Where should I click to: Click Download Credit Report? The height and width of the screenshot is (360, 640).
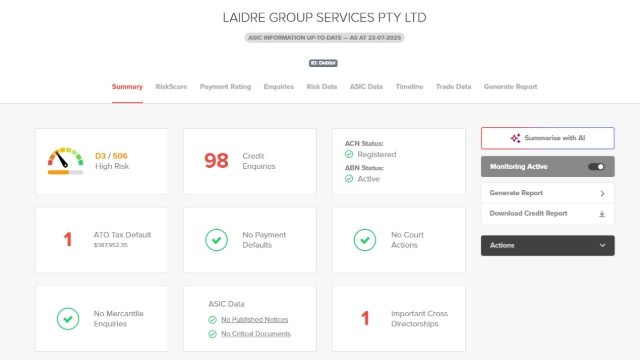pos(547,213)
